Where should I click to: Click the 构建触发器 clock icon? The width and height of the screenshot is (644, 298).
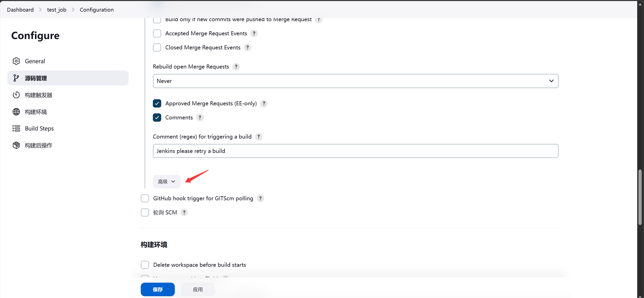click(16, 95)
